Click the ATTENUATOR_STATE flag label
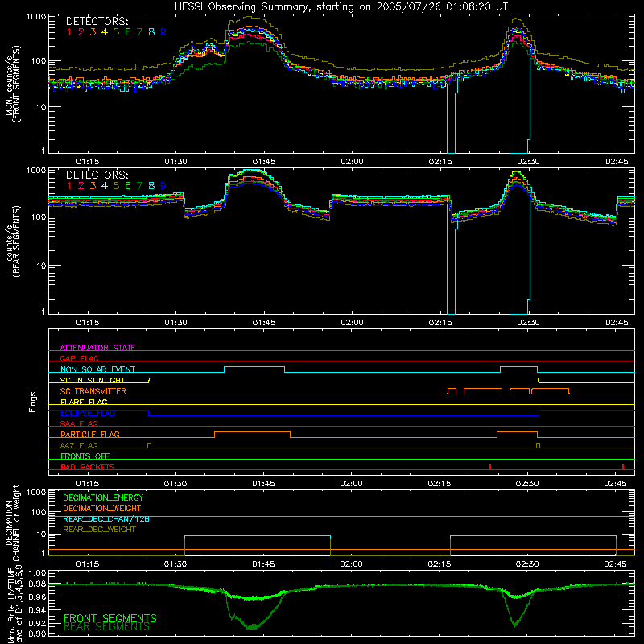644x644 pixels. pos(97,348)
